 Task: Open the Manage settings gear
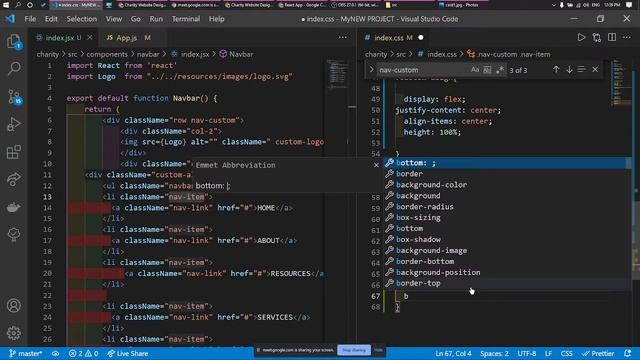click(x=14, y=333)
